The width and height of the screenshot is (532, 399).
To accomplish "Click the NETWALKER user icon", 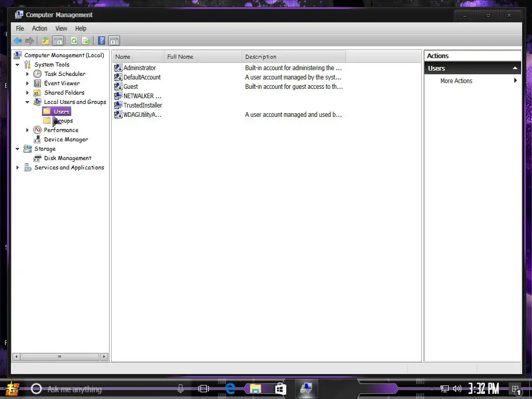I will click(118, 96).
